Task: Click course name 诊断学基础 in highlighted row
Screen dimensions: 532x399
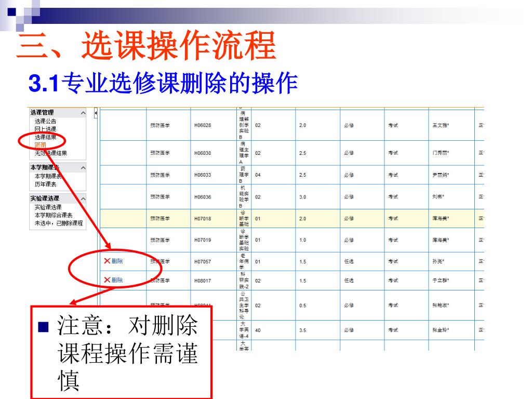Action: tap(244, 219)
